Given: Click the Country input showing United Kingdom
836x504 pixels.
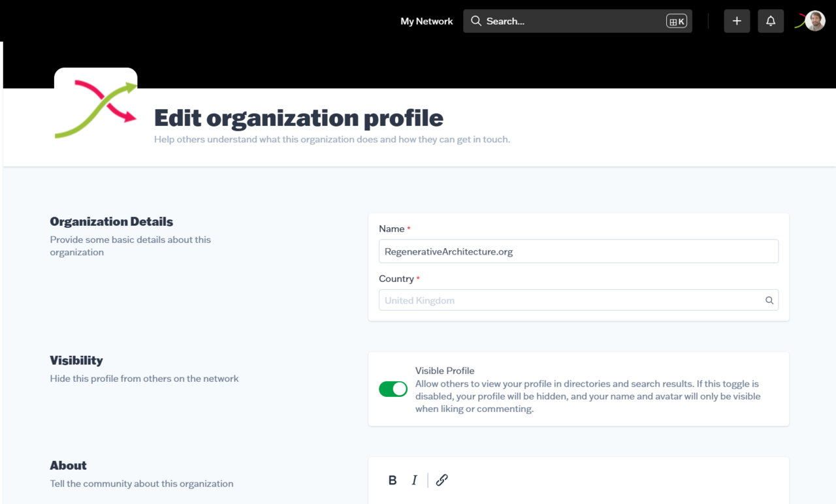Looking at the screenshot, I should [x=579, y=300].
